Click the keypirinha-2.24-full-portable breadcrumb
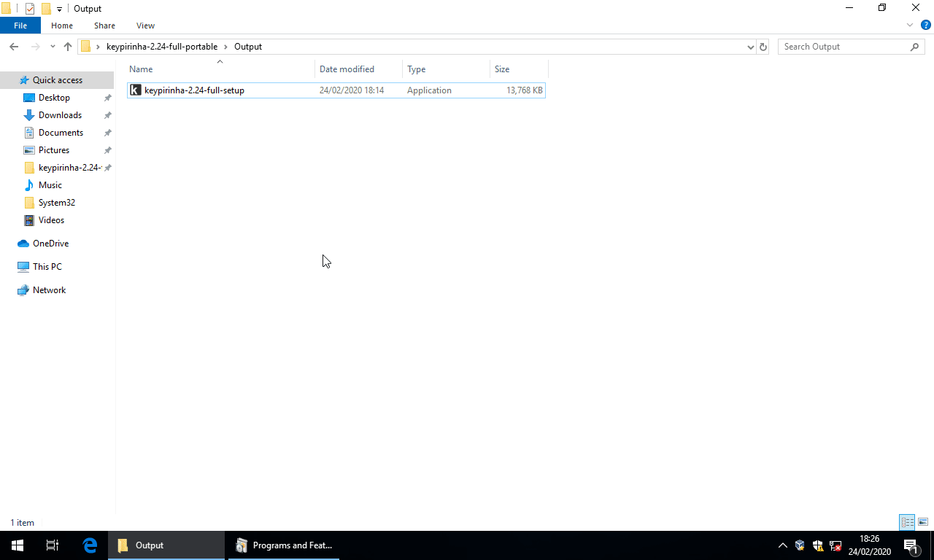The width and height of the screenshot is (934, 560). [x=162, y=47]
